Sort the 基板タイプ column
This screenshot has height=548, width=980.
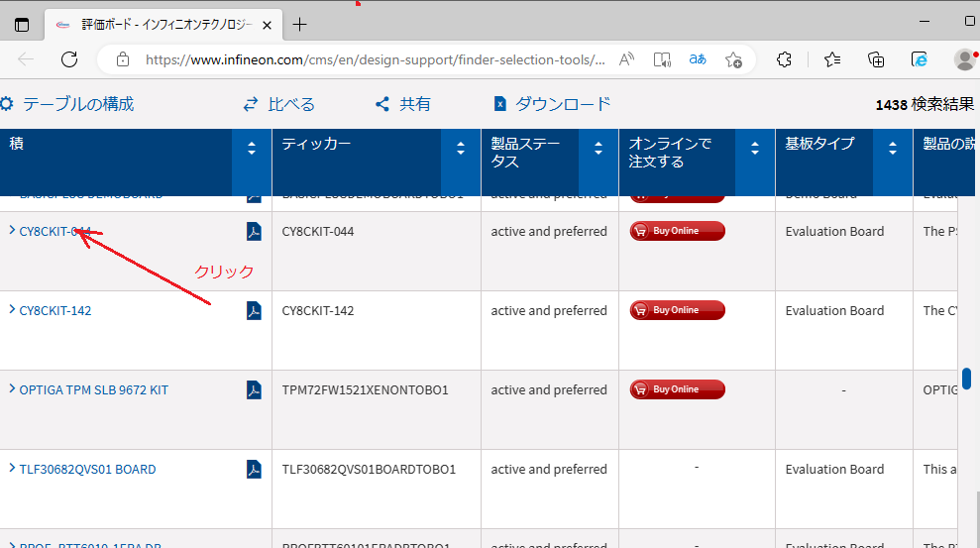[x=893, y=148]
